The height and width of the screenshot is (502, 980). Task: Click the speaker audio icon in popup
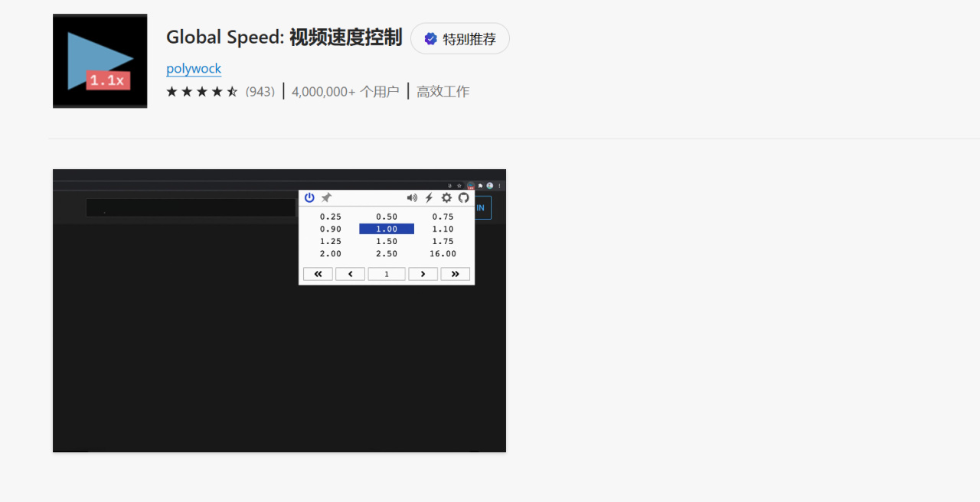[412, 197]
